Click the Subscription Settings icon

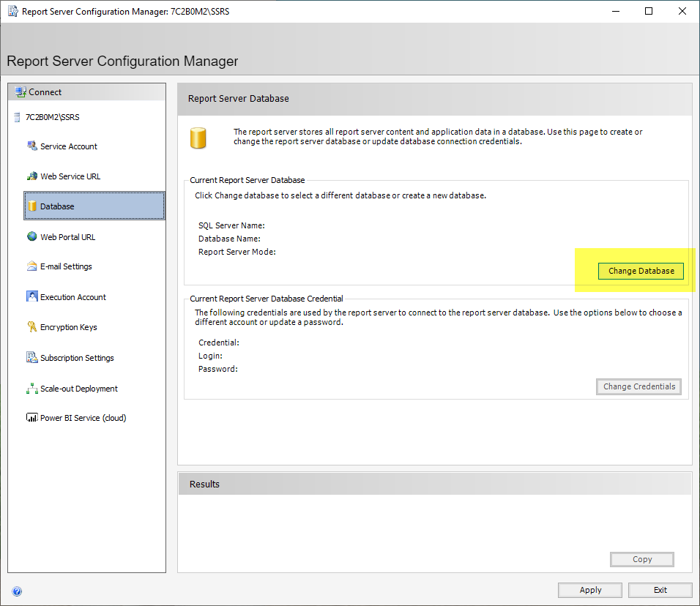[31, 358]
